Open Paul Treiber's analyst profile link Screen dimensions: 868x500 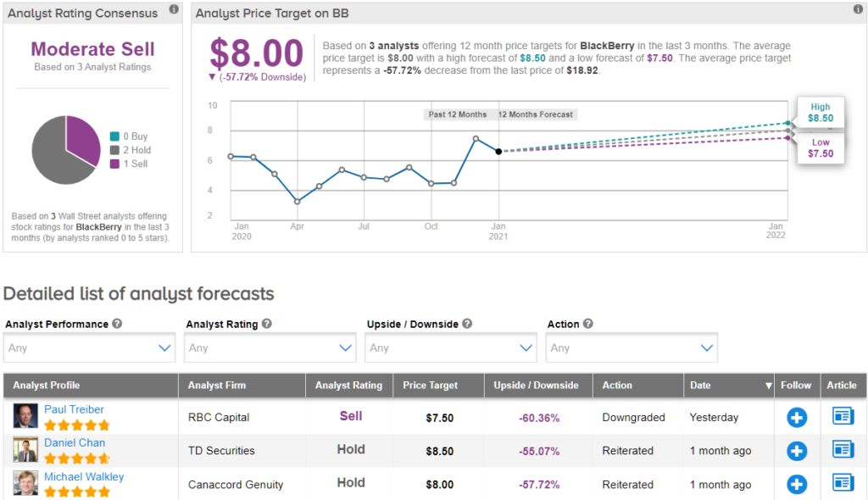(75, 409)
